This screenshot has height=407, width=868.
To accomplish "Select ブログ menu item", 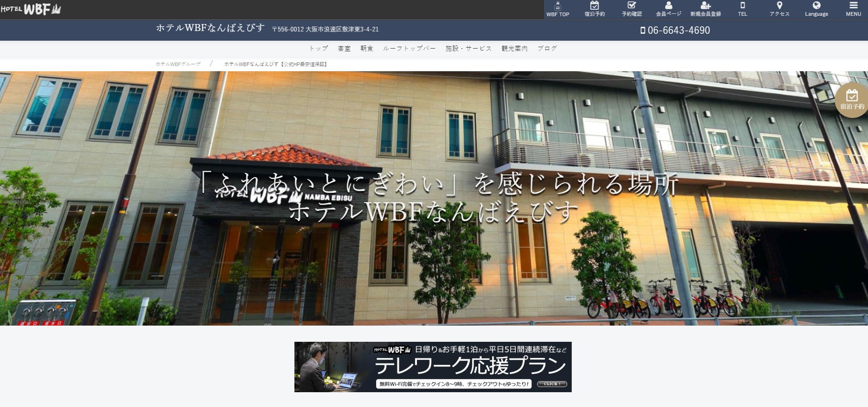I will (x=547, y=49).
